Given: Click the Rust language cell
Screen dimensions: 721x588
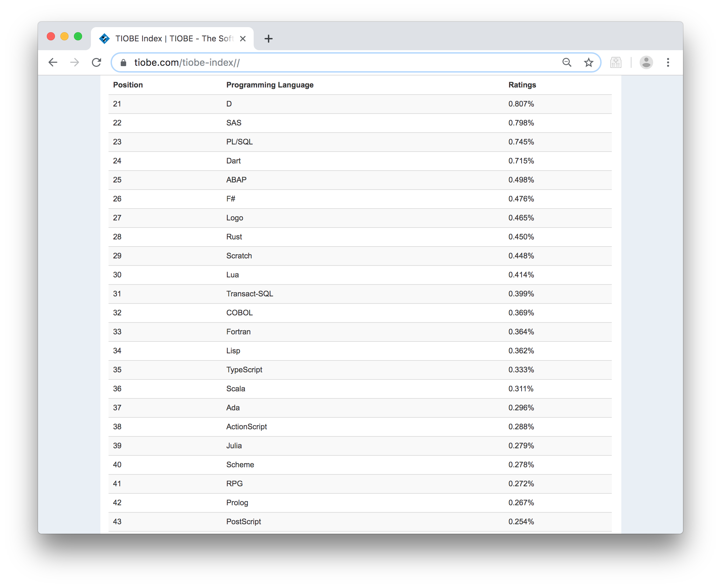Looking at the screenshot, I should click(234, 237).
